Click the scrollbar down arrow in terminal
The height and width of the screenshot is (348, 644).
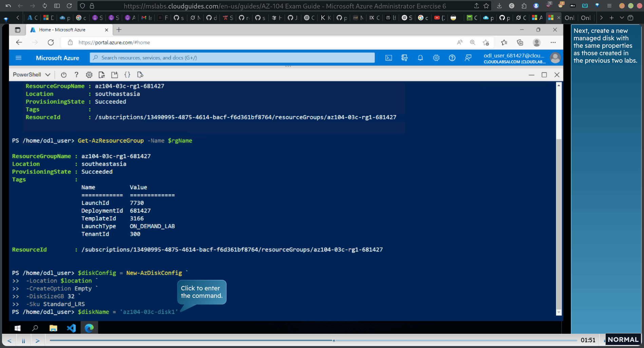pyautogui.click(x=559, y=312)
